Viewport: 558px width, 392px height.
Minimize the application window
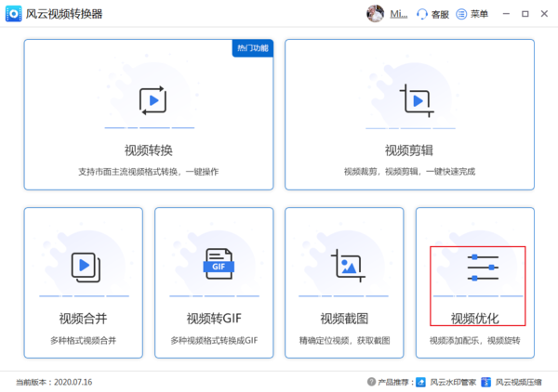(x=505, y=14)
